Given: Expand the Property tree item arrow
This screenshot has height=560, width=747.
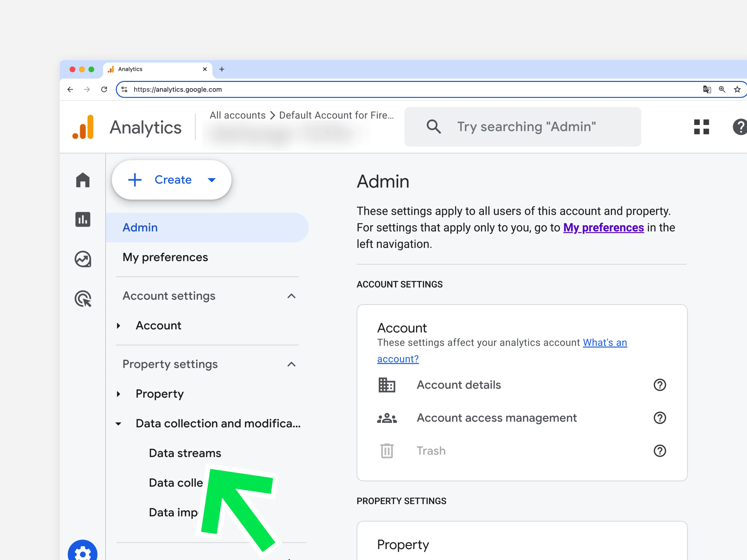Looking at the screenshot, I should click(119, 394).
